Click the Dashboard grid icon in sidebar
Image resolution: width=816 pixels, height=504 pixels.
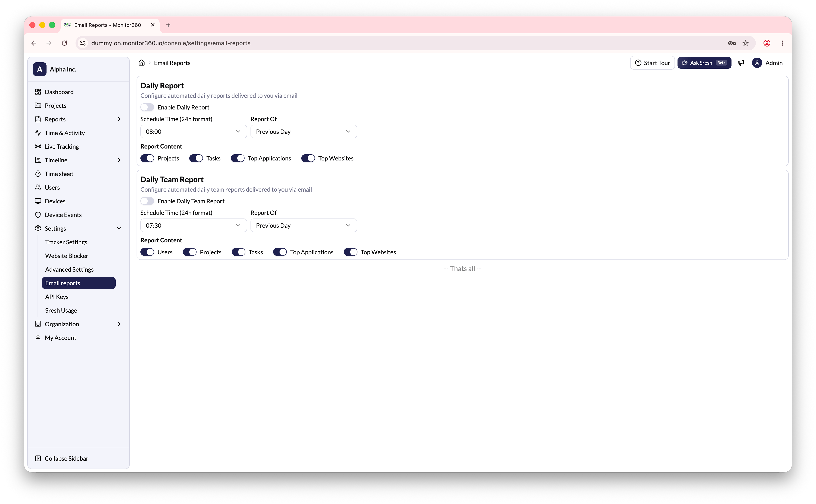point(38,92)
